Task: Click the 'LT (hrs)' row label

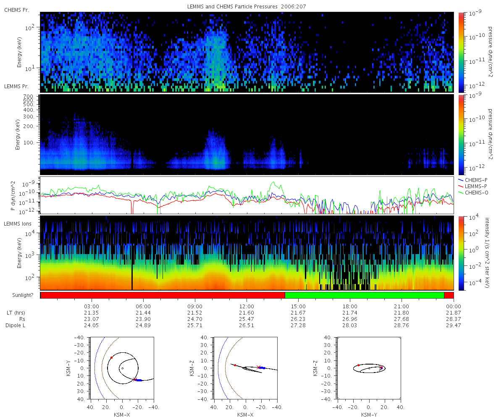Action: (x=17, y=313)
